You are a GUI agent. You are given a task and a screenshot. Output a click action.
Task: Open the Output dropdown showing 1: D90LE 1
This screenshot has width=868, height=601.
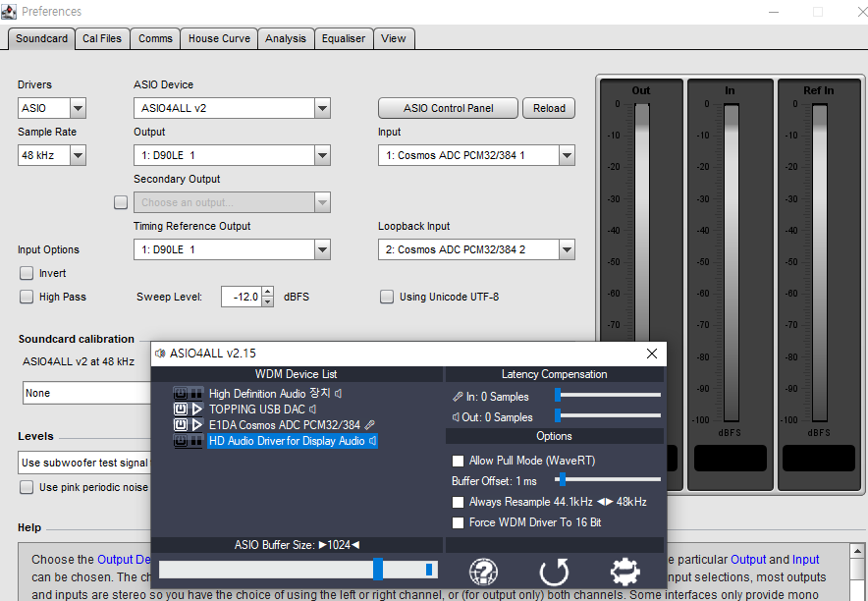[x=322, y=155]
